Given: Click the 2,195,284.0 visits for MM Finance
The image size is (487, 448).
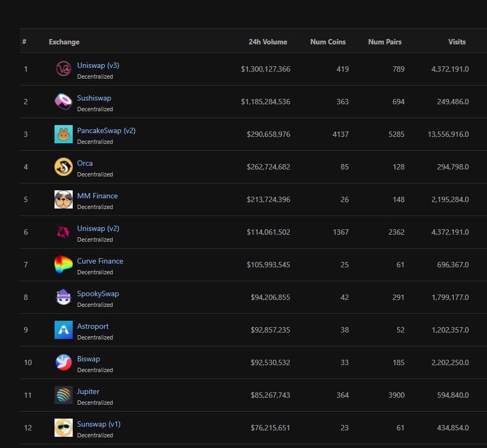Looking at the screenshot, I should pos(450,199).
